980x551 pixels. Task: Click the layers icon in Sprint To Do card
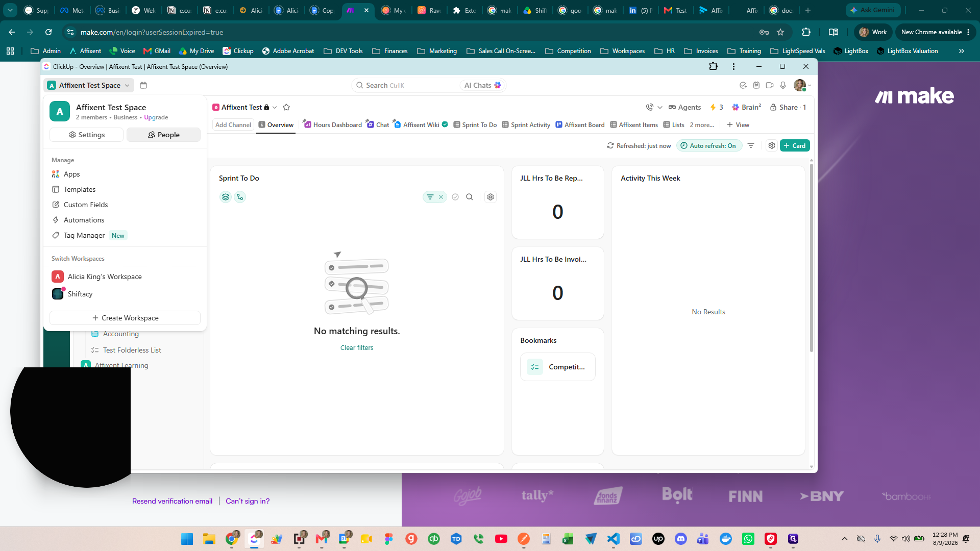click(x=226, y=197)
